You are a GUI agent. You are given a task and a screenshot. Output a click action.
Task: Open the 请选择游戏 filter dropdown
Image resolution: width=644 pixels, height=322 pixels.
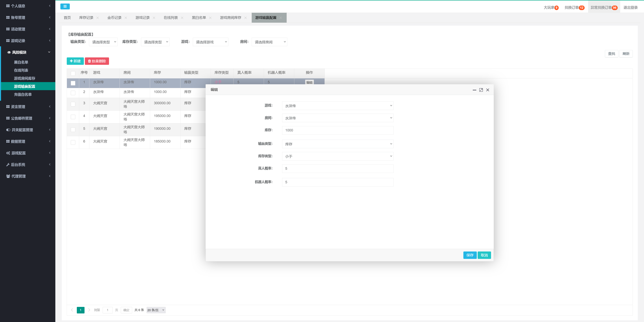[x=210, y=42]
